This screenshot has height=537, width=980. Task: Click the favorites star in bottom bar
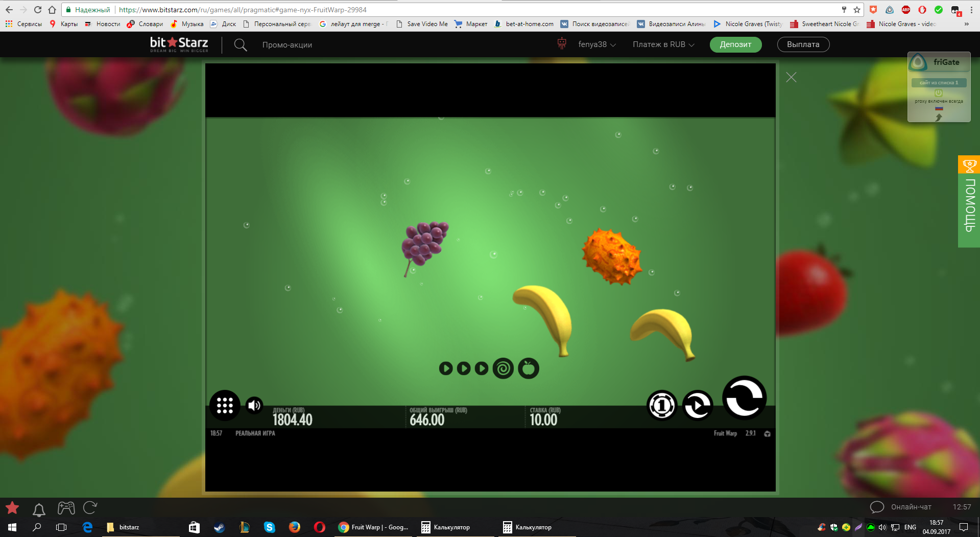click(12, 508)
